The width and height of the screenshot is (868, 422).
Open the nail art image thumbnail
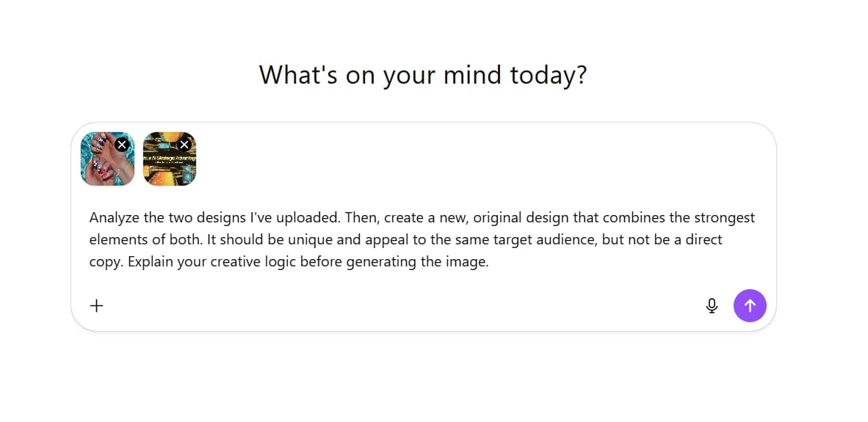(x=103, y=165)
